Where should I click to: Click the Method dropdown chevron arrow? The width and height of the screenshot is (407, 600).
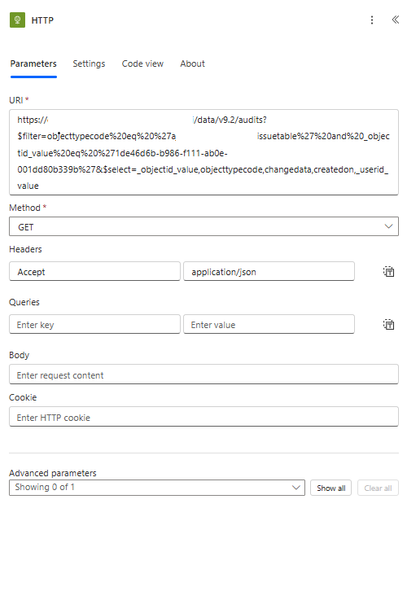(x=388, y=227)
